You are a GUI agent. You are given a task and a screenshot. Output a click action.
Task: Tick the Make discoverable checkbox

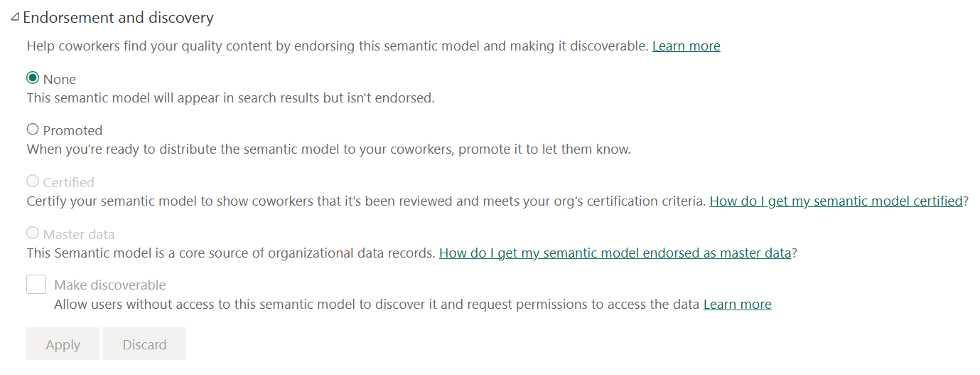(x=36, y=285)
